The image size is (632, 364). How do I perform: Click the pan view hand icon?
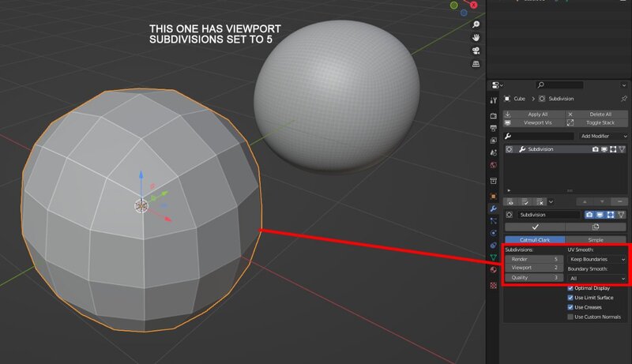(476, 38)
